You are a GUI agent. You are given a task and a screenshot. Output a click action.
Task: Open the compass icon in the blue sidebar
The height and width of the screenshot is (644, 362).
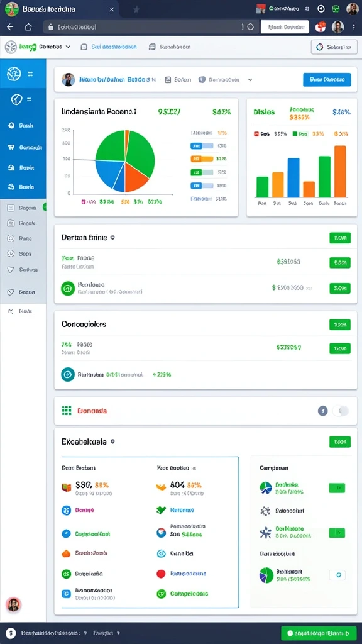pos(16,99)
